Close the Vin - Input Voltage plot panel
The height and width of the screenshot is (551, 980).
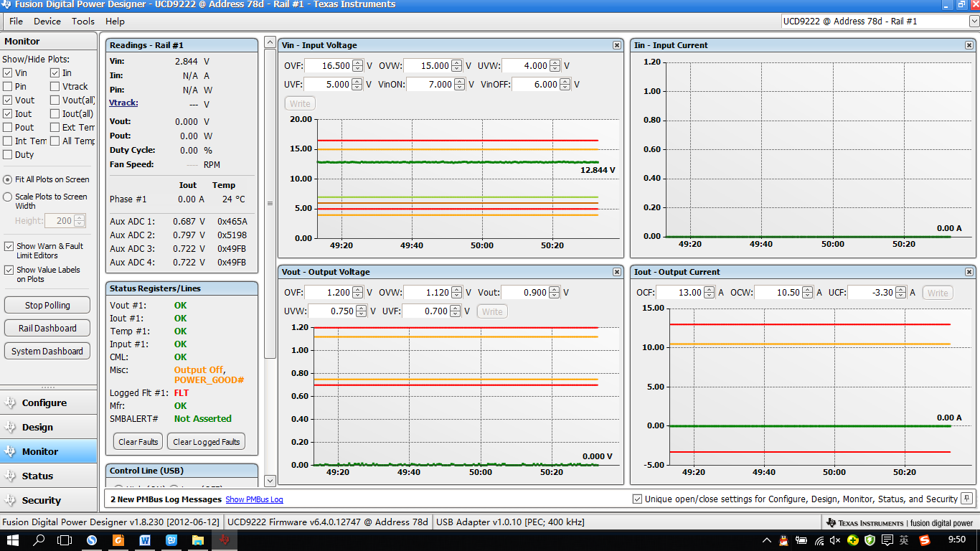(617, 45)
